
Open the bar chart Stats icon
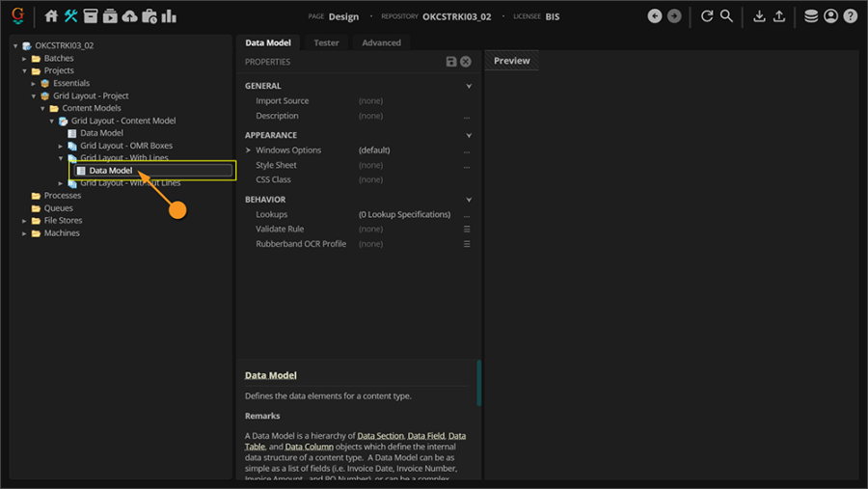tap(169, 16)
